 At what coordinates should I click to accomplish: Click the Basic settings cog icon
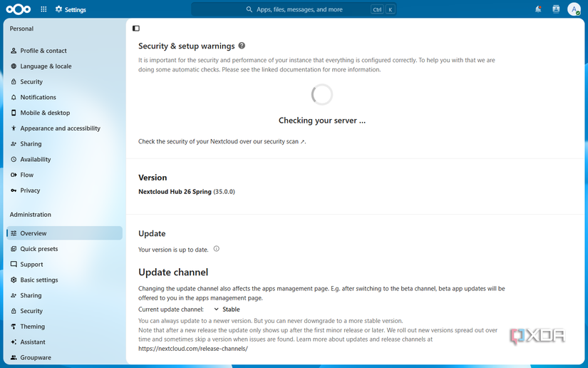point(14,280)
